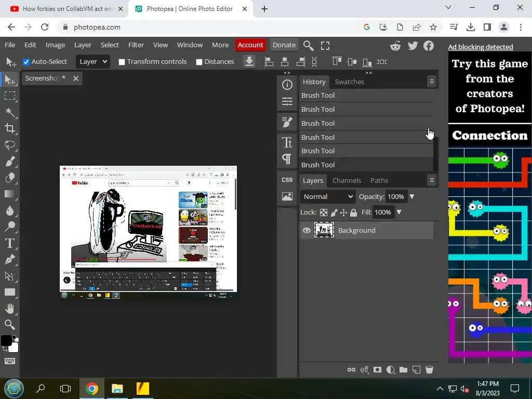Open the Window menu
532x399 pixels.
point(190,45)
